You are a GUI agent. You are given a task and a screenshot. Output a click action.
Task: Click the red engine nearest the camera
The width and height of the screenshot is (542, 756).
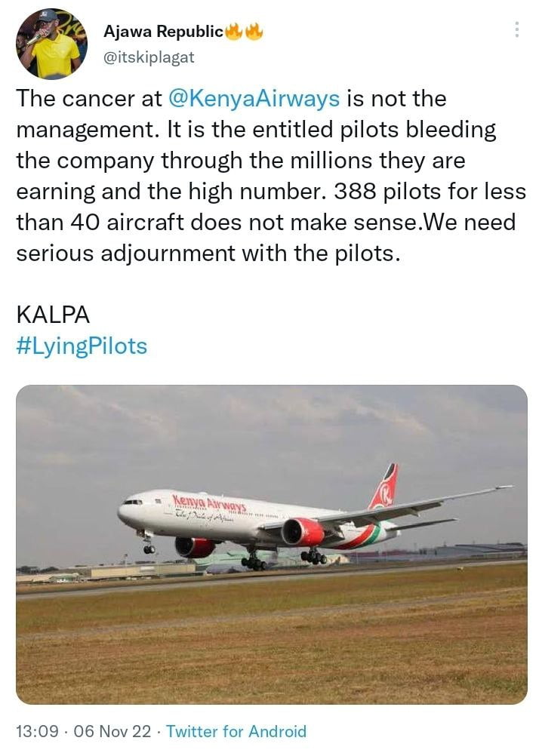pos(302,531)
